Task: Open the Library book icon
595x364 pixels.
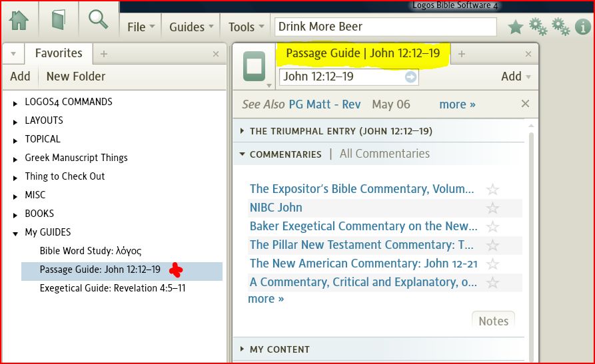Action: coord(59,19)
